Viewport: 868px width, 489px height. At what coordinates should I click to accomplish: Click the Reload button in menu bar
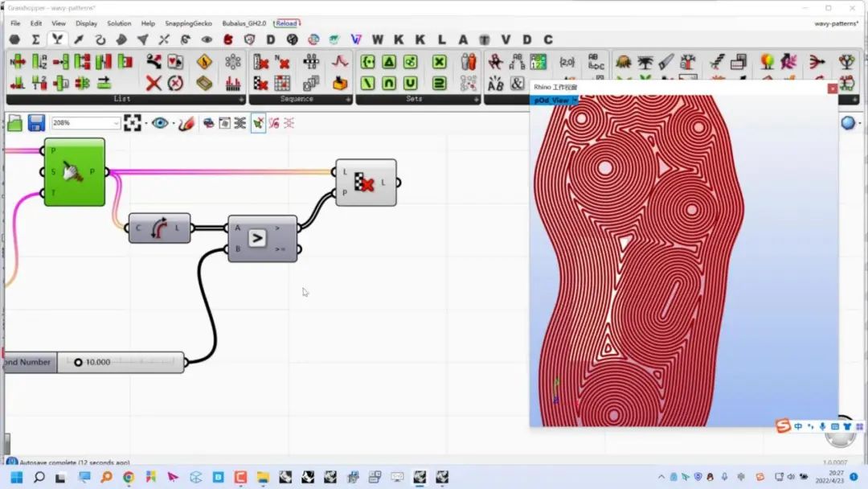point(287,23)
